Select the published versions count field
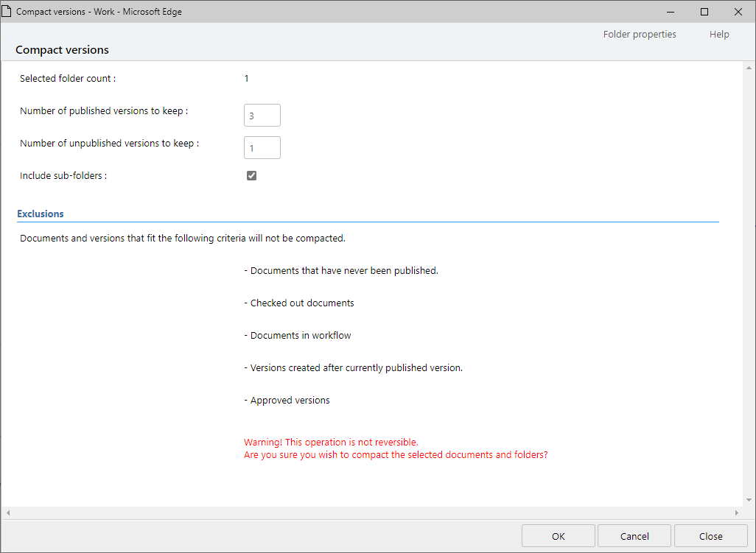 click(262, 115)
